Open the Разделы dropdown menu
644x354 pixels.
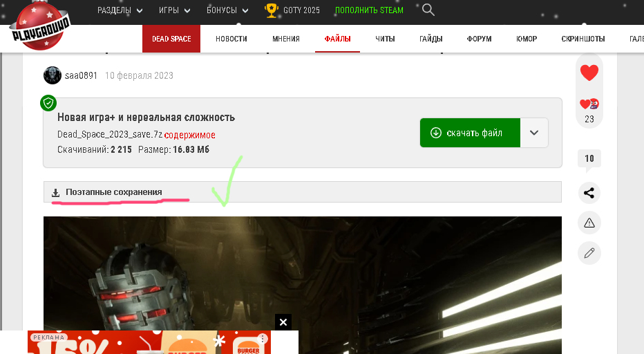coord(120,10)
